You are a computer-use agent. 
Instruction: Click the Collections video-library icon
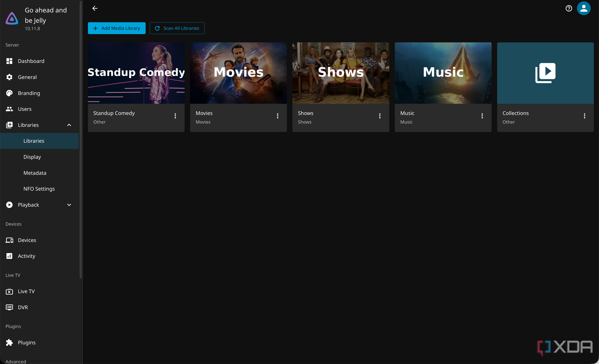545,73
